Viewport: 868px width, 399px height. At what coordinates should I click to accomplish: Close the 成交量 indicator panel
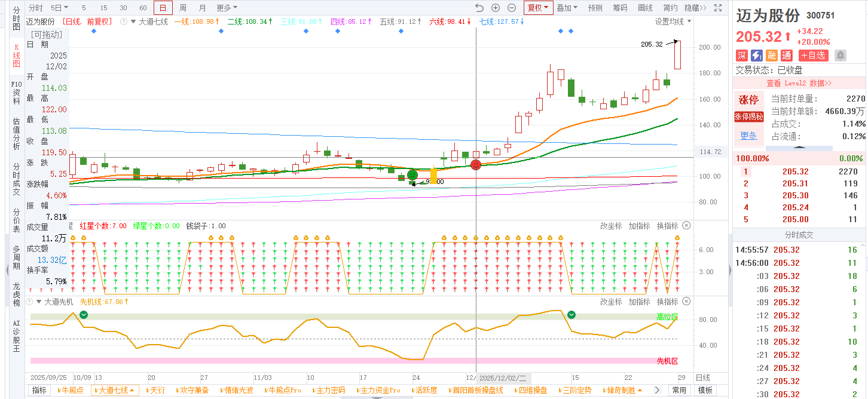[686, 226]
